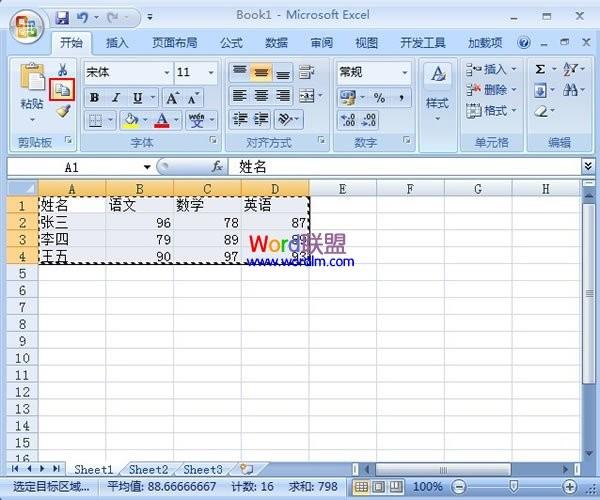Toggle Bold formatting
600x500 pixels.
pos(94,98)
